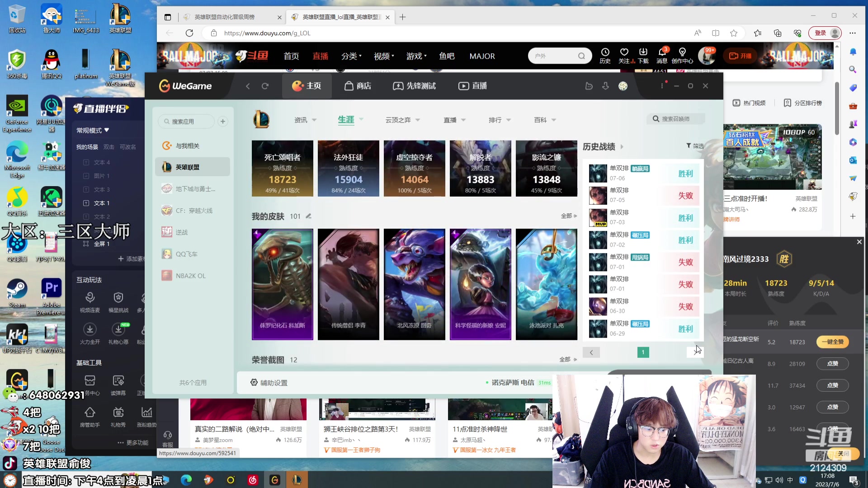Select 英雄联盟 in WeGame sidebar
The width and height of the screenshot is (868, 488).
192,167
